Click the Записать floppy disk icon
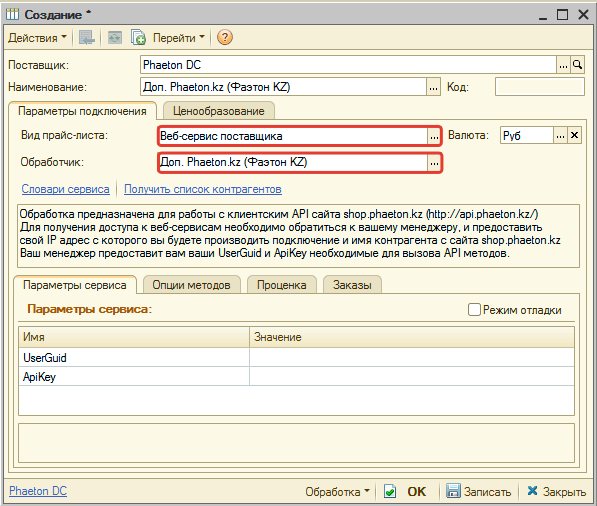This screenshot has height=506, width=597. (453, 491)
